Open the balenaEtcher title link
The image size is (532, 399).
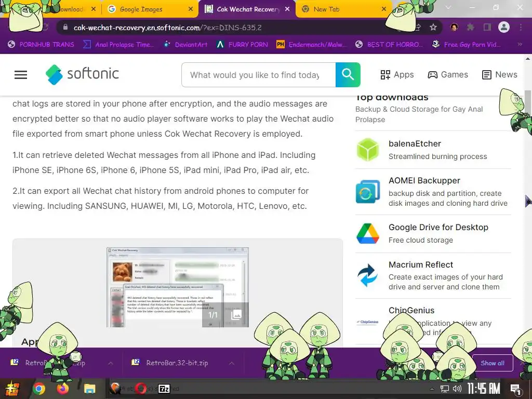click(415, 143)
